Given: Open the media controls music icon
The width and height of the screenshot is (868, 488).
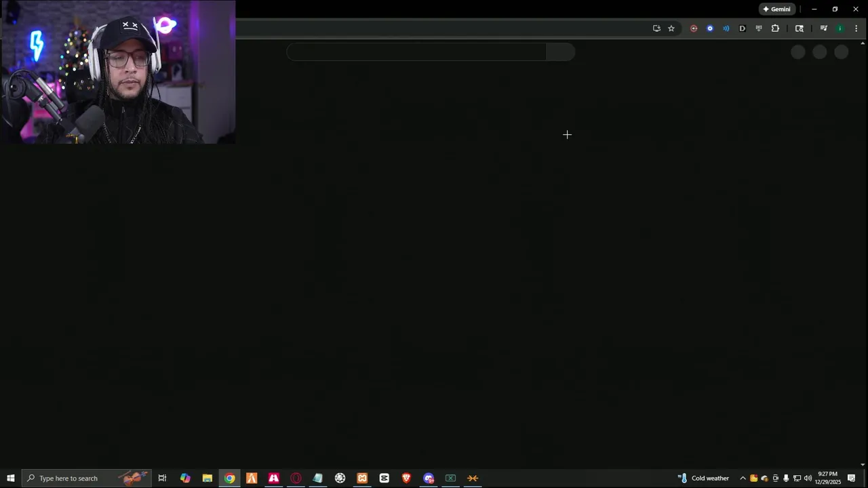Looking at the screenshot, I should [824, 28].
